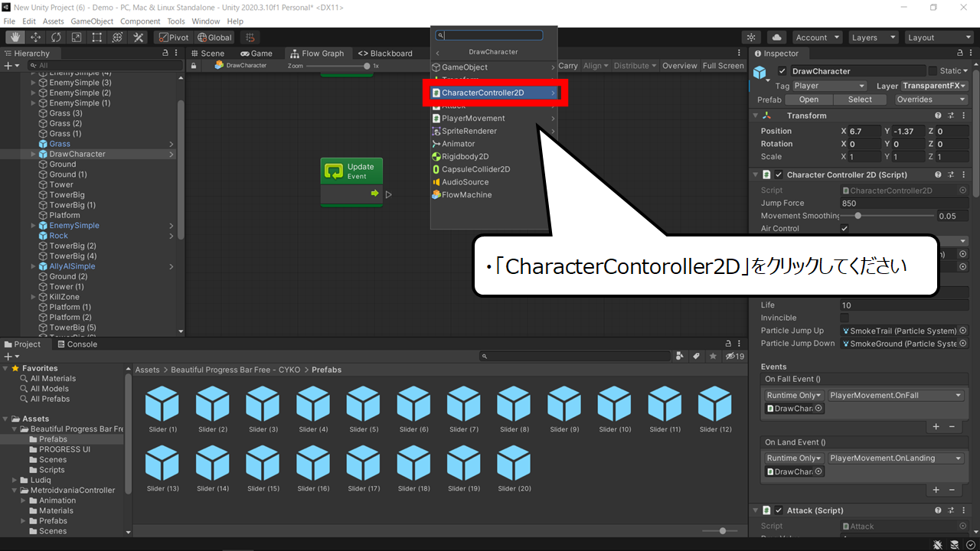Click search by type icon in Project

(x=680, y=356)
